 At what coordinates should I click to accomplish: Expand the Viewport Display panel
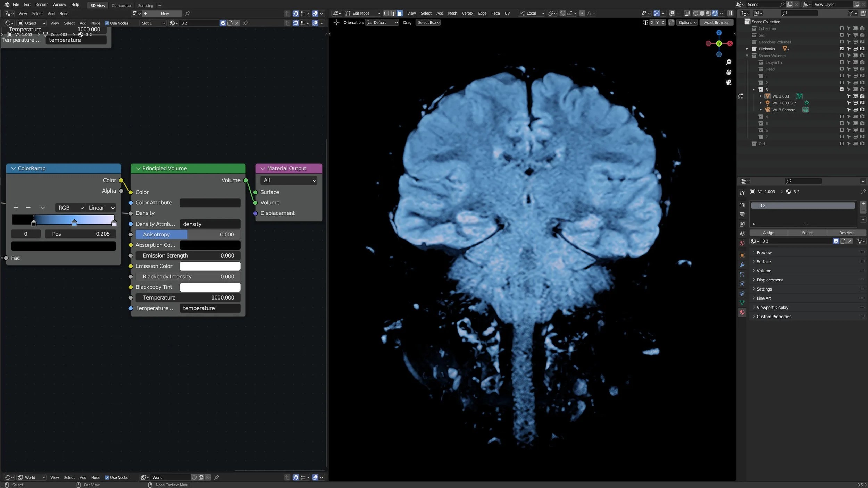point(772,308)
